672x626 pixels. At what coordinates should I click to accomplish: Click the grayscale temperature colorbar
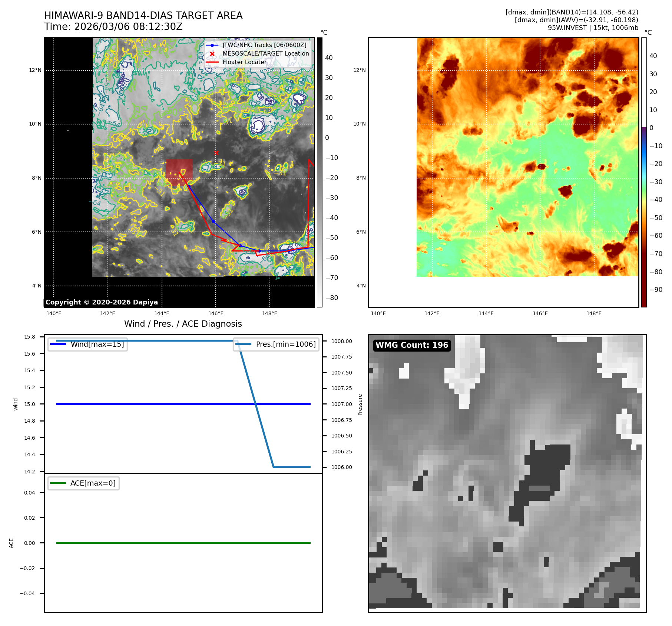[x=320, y=172]
